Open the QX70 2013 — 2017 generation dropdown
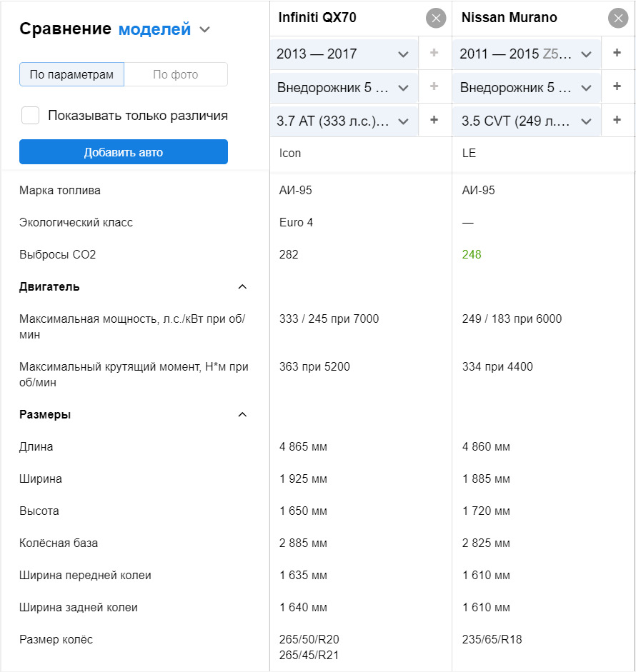Viewport: 636px width, 672px height. tap(343, 54)
